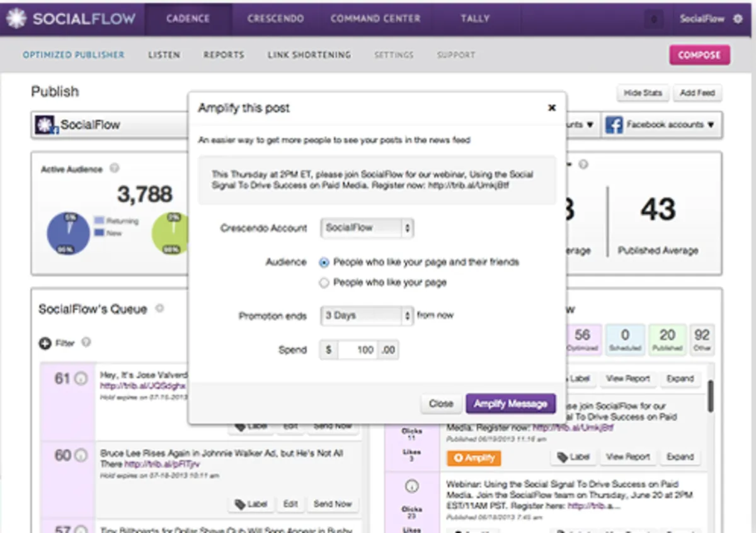
Task: Close the Amplify dialog with the X
Action: 551,108
